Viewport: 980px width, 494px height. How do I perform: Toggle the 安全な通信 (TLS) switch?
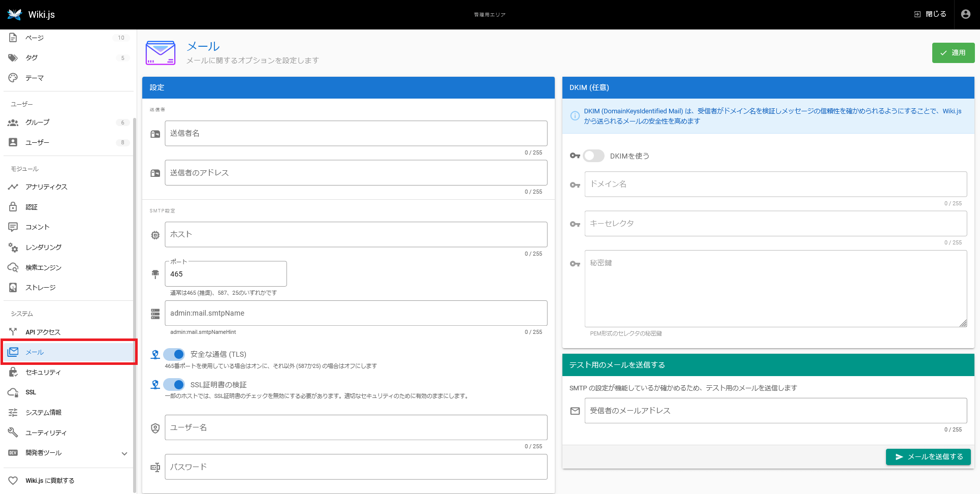(x=174, y=354)
